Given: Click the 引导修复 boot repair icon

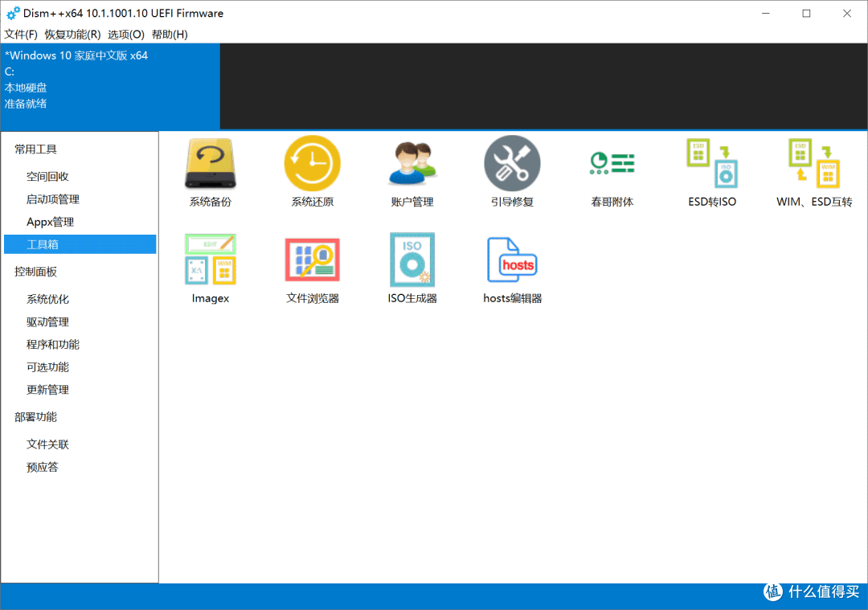Looking at the screenshot, I should click(512, 164).
